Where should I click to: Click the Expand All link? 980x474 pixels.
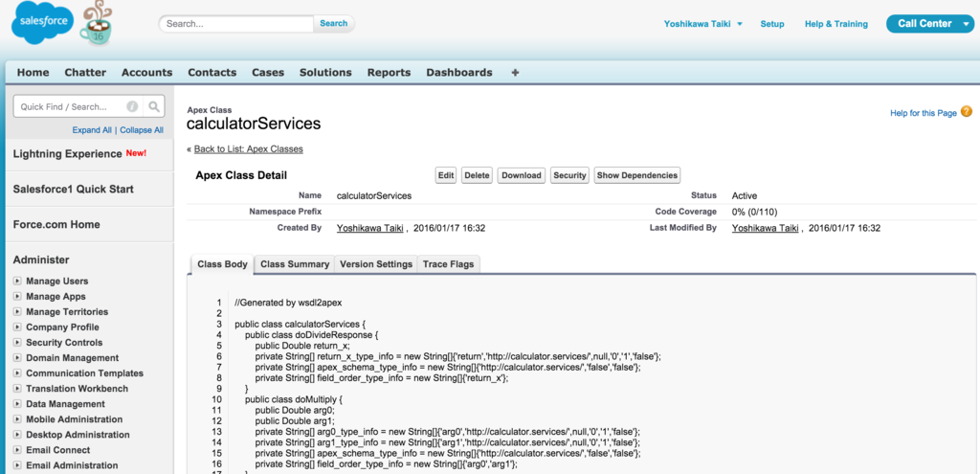pos(92,130)
